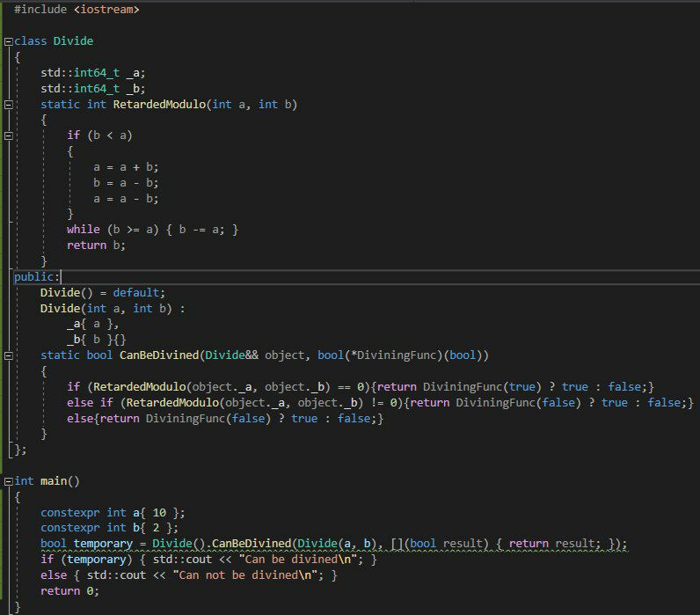
Task: Place cursor on the 'public:' line
Action: [37, 277]
